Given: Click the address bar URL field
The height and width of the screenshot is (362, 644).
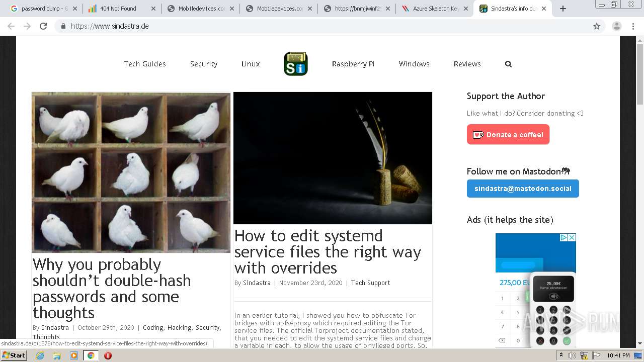Looking at the screenshot, I should [x=322, y=26].
